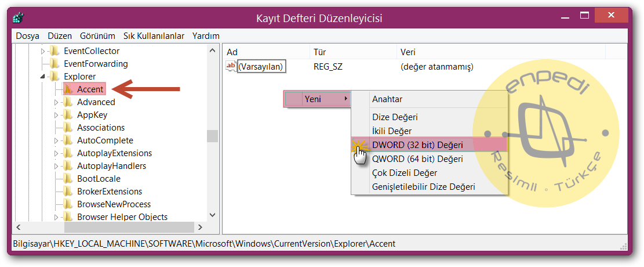Image resolution: width=644 pixels, height=267 pixels.
Task: Expand the AutoplayHandlers key
Action: coord(56,166)
